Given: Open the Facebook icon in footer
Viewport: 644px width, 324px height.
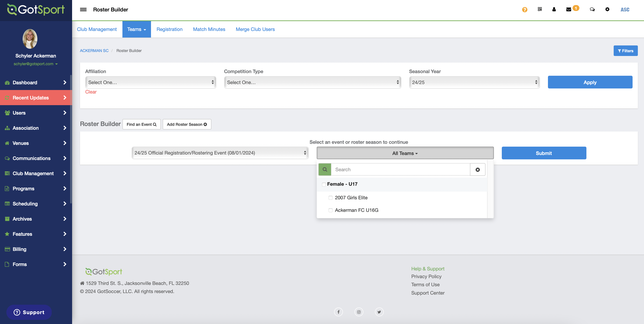Looking at the screenshot, I should pyautogui.click(x=338, y=312).
